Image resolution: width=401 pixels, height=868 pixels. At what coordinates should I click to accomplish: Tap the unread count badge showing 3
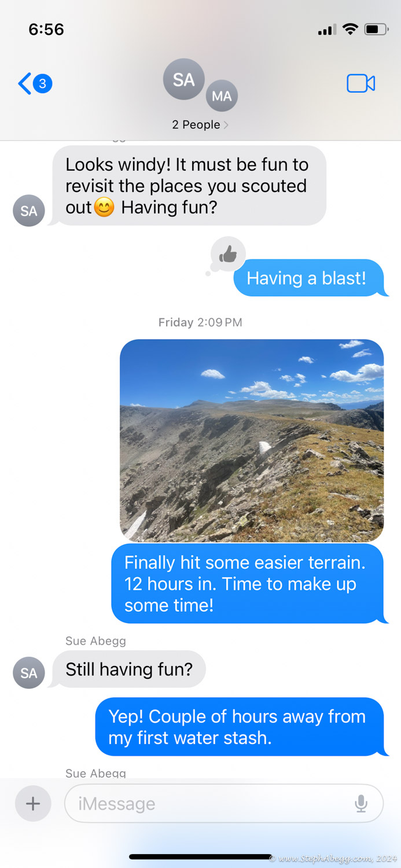[x=42, y=84]
